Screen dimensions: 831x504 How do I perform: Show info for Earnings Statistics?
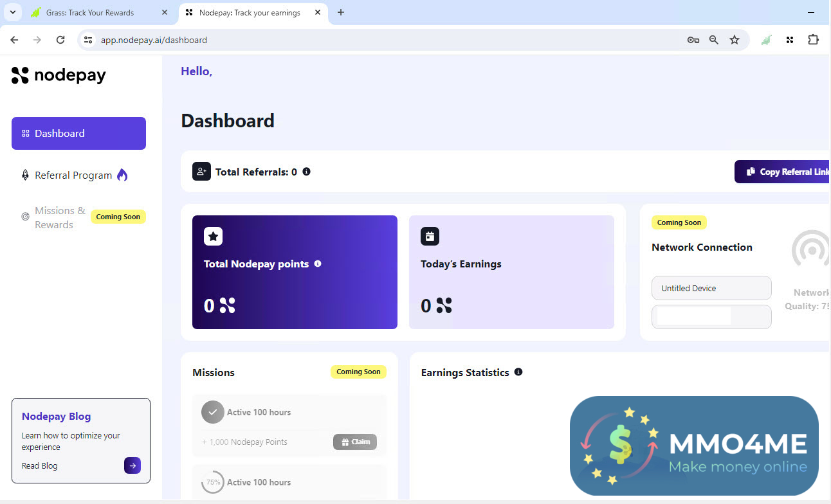(x=518, y=372)
